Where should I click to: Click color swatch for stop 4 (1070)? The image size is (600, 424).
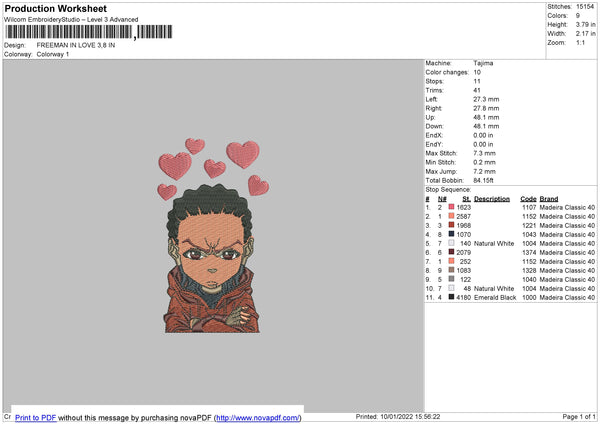coord(452,234)
